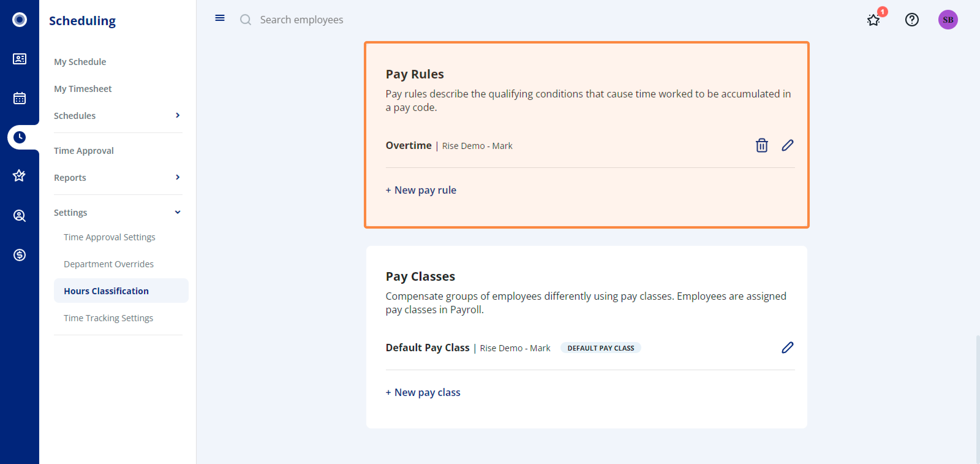Viewport: 980px width, 464px height.
Task: Click the Pay Rules heading
Action: pos(415,74)
